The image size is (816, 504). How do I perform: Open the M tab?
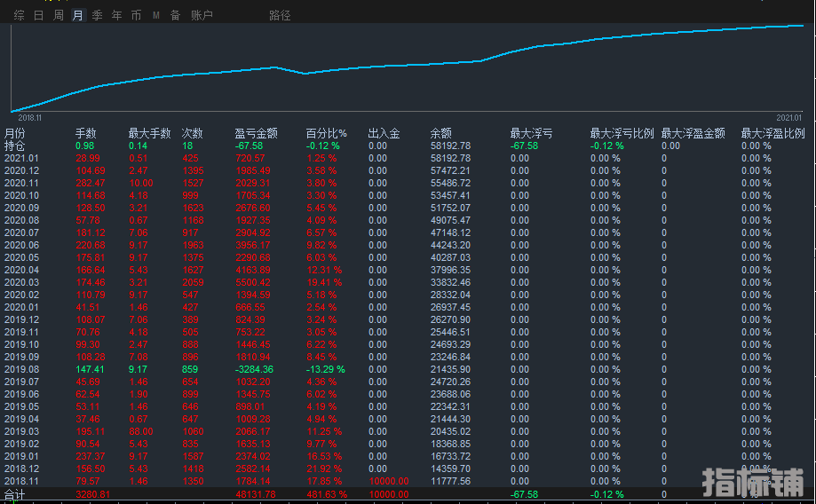pos(156,16)
